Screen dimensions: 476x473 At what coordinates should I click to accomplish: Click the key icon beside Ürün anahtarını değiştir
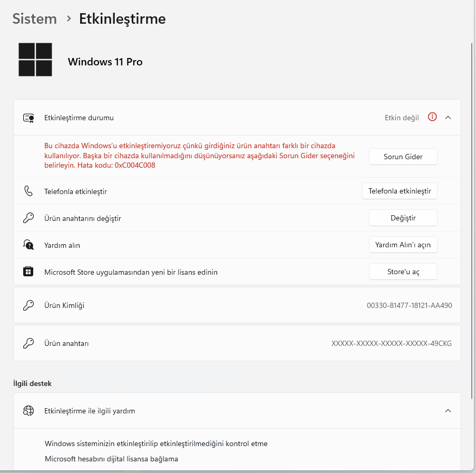28,218
